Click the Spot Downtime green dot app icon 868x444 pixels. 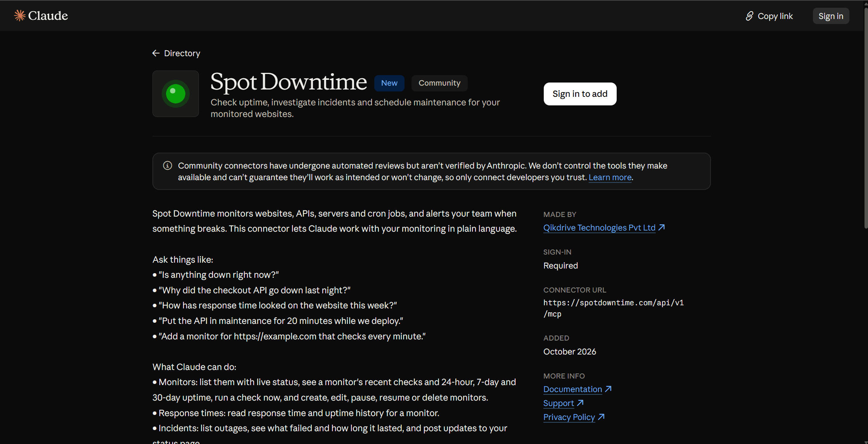176,94
